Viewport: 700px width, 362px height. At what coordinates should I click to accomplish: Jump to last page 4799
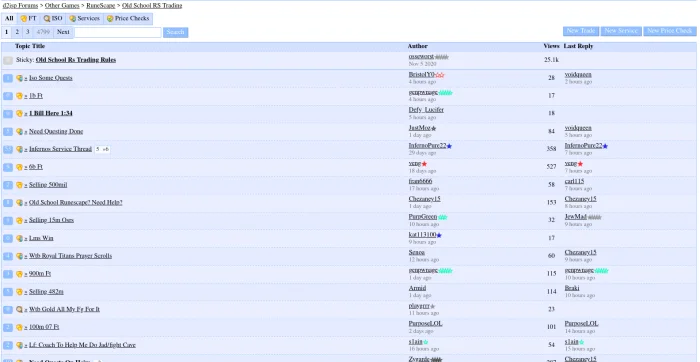tap(43, 32)
